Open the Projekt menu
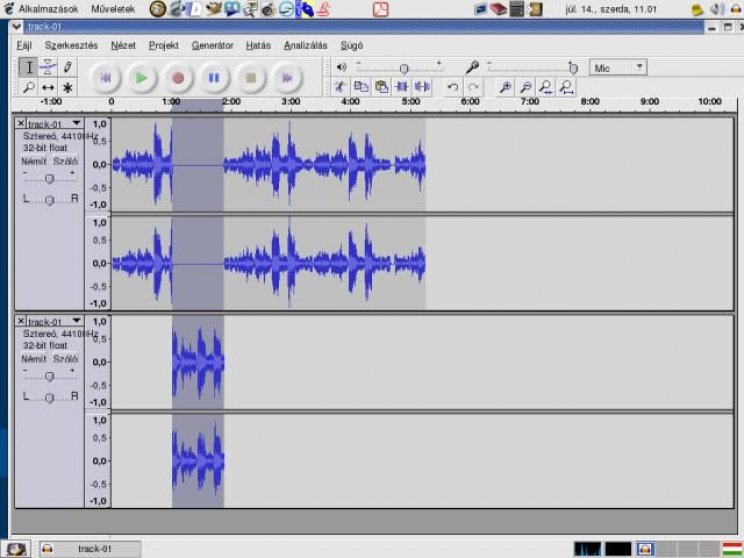Image resolution: width=744 pixels, height=558 pixels. pyautogui.click(x=164, y=46)
